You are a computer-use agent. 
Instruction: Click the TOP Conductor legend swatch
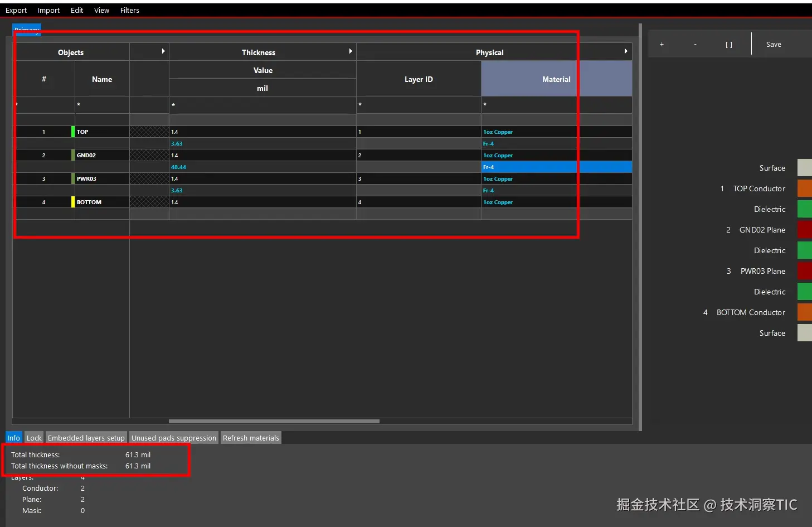pos(805,188)
